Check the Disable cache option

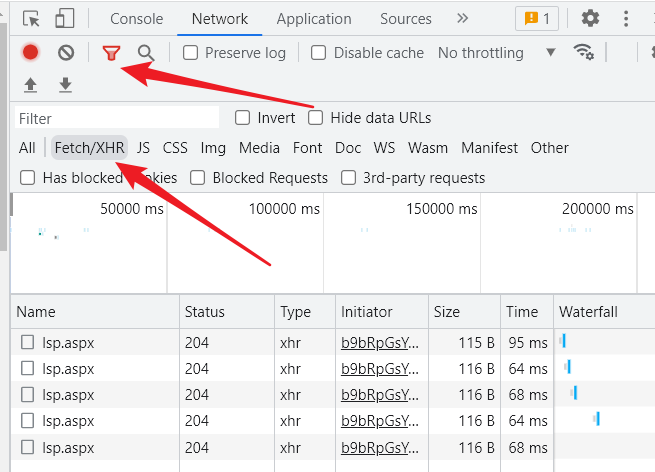pyautogui.click(x=318, y=53)
